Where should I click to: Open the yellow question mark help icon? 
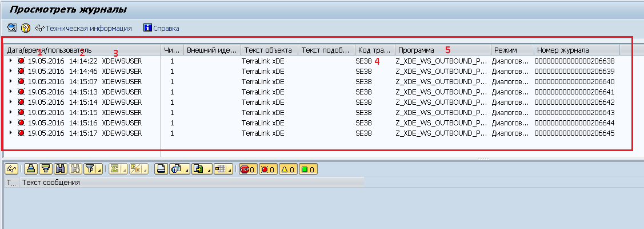point(25,27)
